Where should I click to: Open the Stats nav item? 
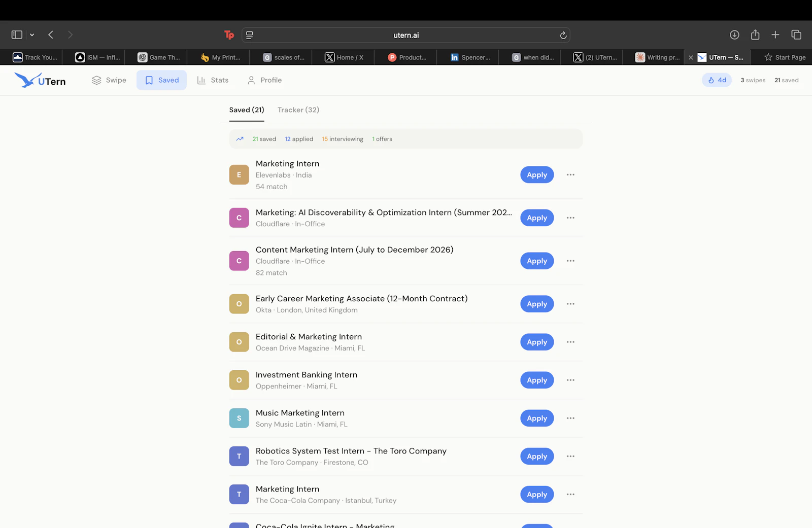pyautogui.click(x=213, y=80)
